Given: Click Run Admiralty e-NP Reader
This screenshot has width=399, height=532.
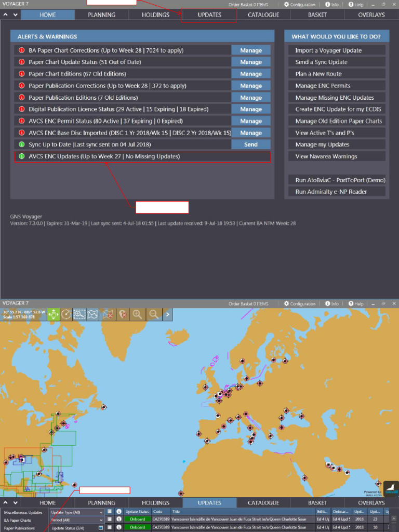Looking at the screenshot, I should coord(337,191).
